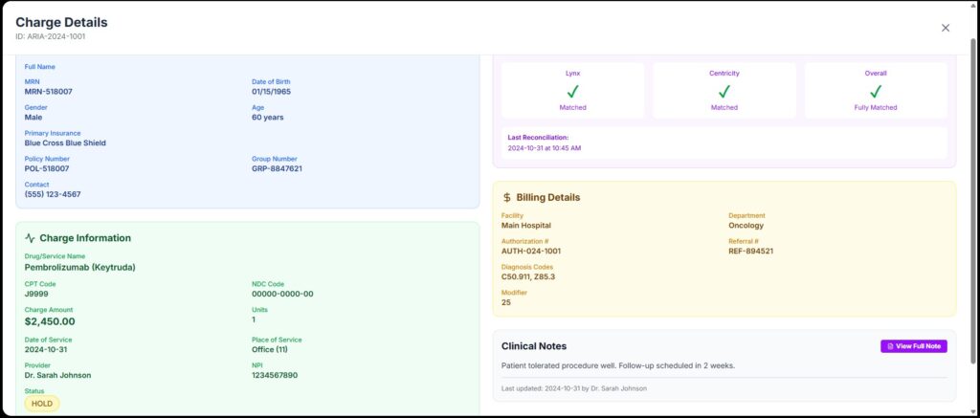Click the document icon in View Full Note
The height and width of the screenshot is (418, 980).
890,346
